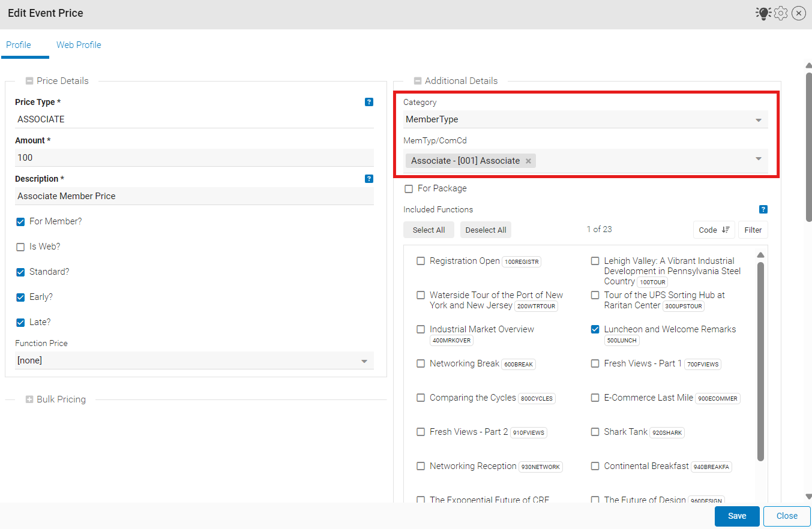Viewport: 812px width, 529px height.
Task: Click the Price Type help icon
Action: [369, 102]
